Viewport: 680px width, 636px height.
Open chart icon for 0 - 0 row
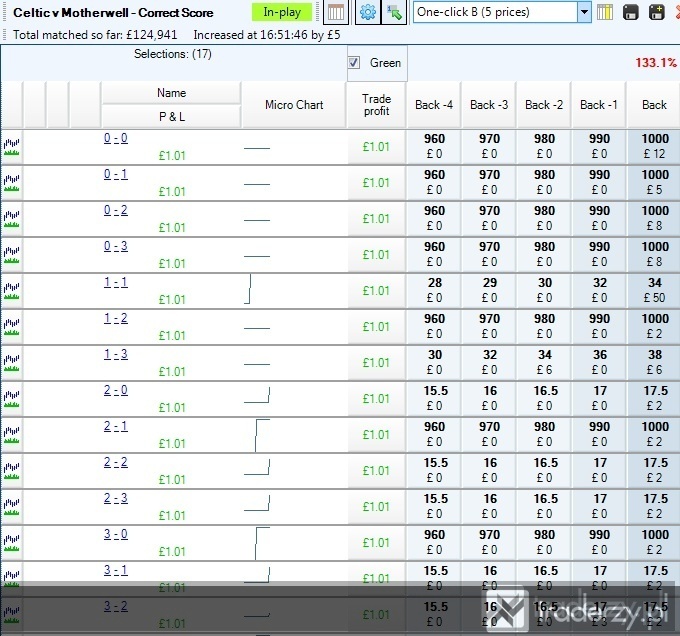click(x=12, y=147)
